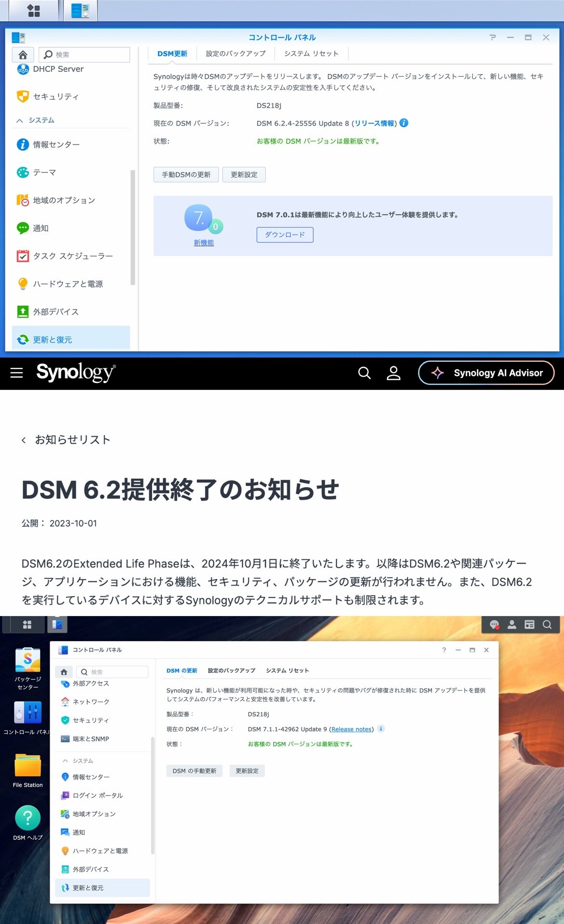
Task: Click the Synology AI Advisor button
Action: (x=486, y=373)
